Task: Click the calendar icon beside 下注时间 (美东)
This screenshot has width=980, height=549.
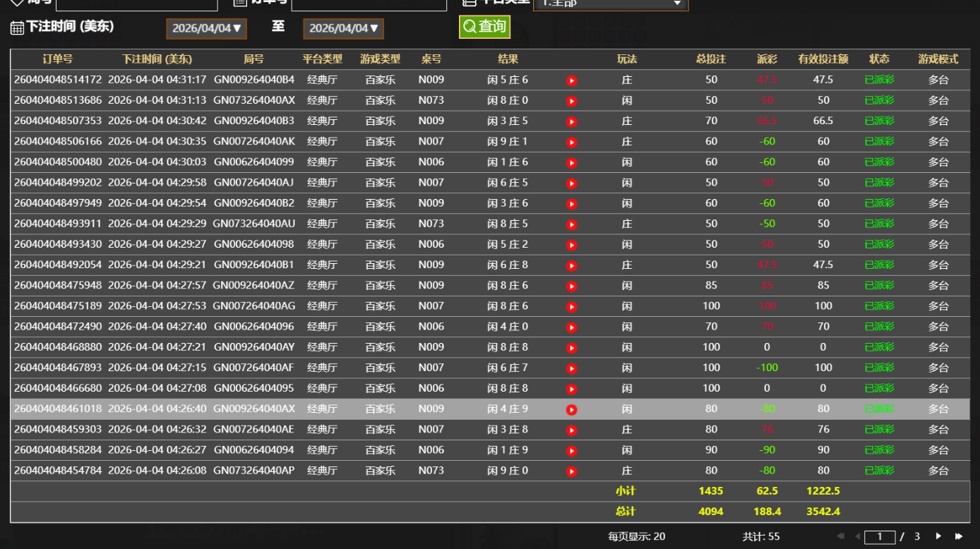Action: pyautogui.click(x=17, y=27)
